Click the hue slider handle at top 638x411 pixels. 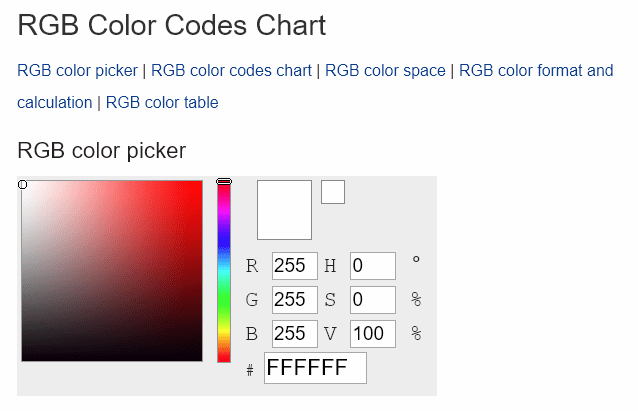pyautogui.click(x=224, y=181)
